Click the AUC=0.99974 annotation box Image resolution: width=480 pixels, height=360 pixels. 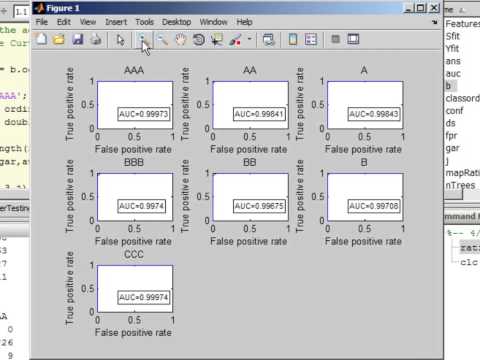[144, 297]
